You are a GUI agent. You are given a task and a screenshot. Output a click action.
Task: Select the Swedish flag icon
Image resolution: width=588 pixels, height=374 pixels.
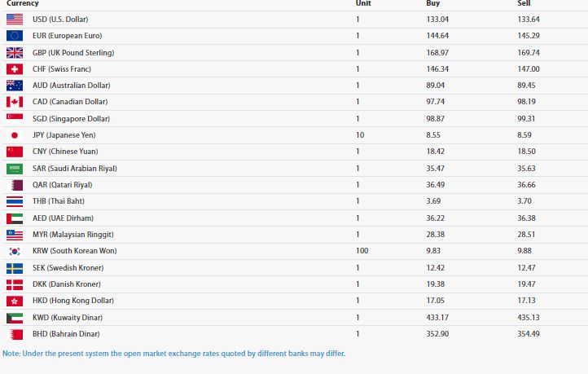point(15,268)
